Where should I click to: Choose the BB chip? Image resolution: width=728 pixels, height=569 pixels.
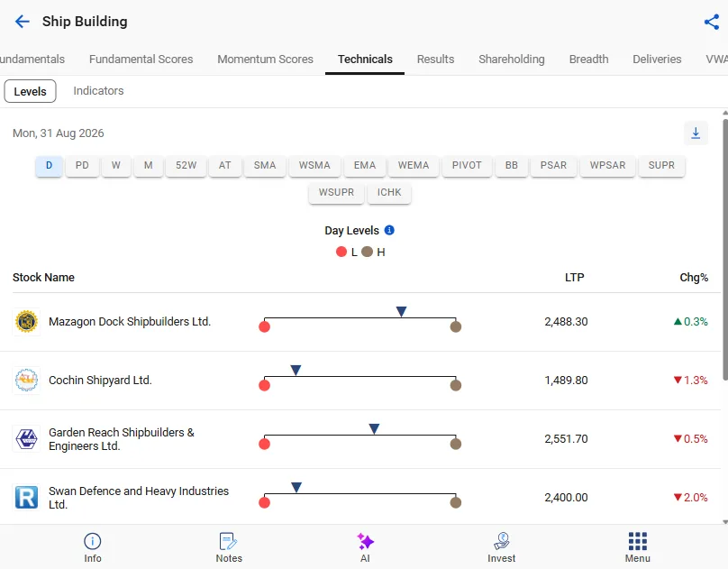[x=512, y=165]
